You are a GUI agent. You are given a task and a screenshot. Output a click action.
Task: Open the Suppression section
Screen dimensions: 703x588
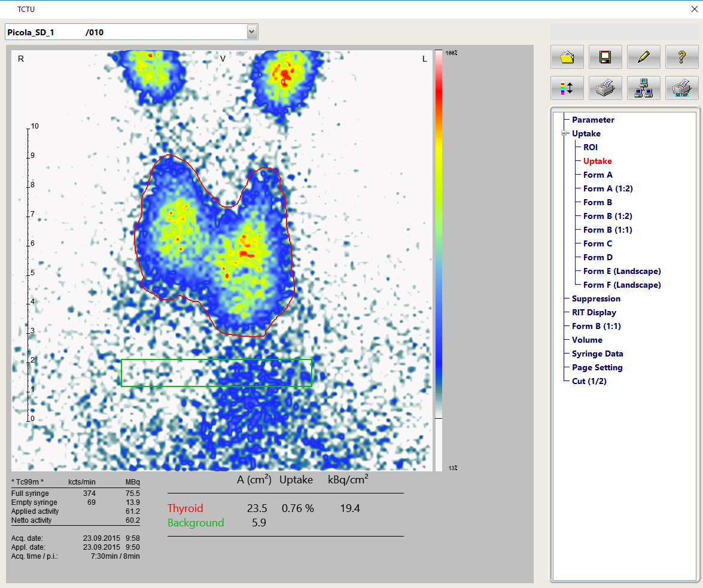coord(596,298)
